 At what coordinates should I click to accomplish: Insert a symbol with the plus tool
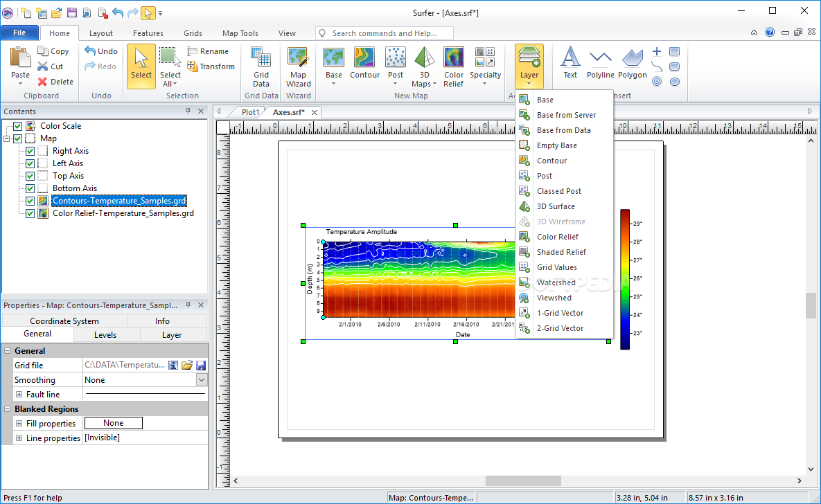click(x=657, y=51)
